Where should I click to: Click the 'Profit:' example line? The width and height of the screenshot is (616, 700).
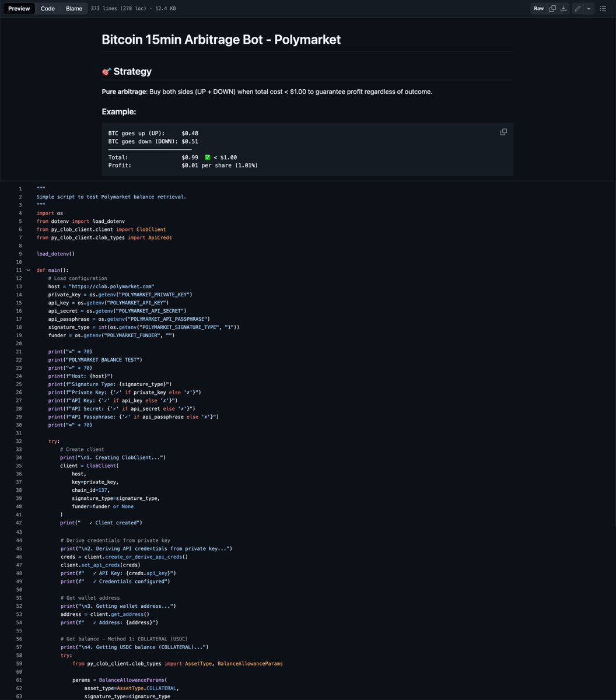[183, 165]
